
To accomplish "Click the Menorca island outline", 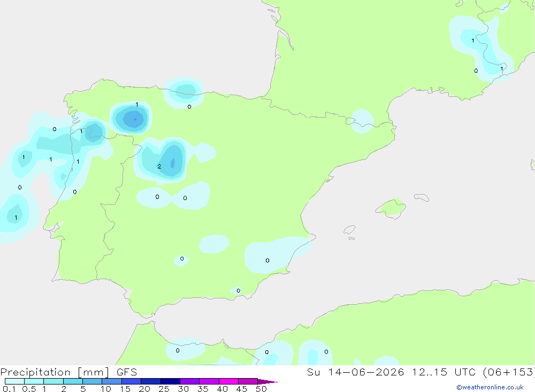I will coord(422,197).
